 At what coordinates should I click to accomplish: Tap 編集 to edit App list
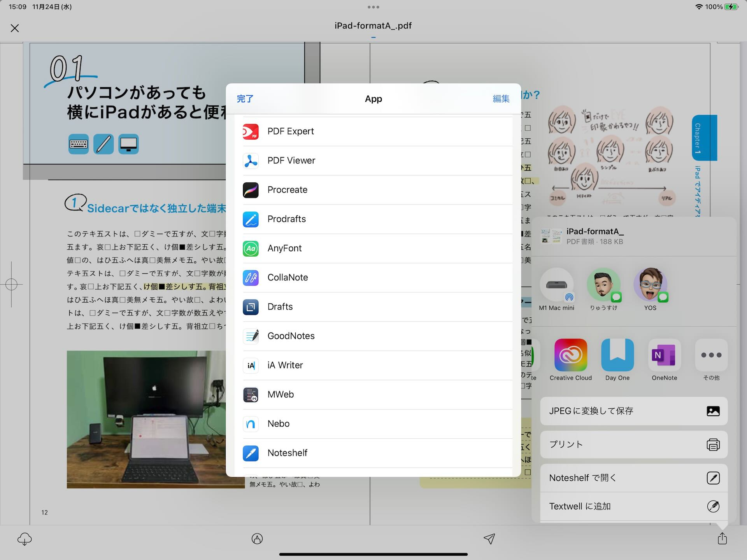(501, 99)
